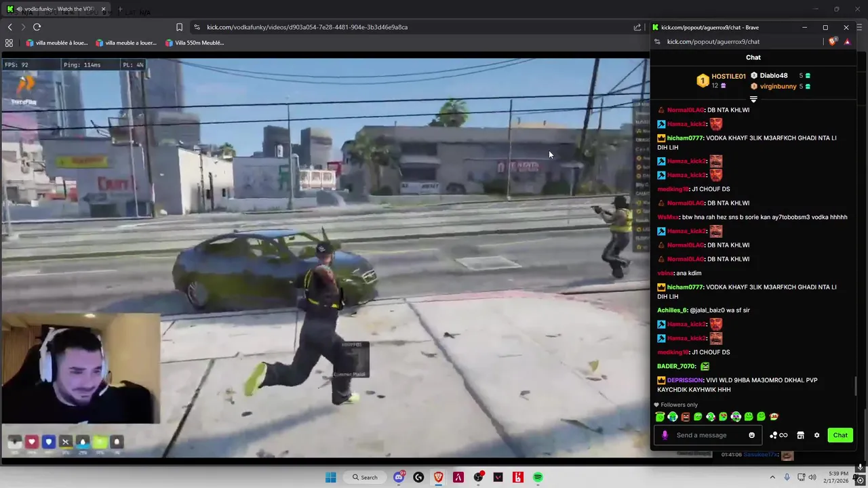868x488 pixels.
Task: Open the Kick shop store icon
Action: point(800,435)
